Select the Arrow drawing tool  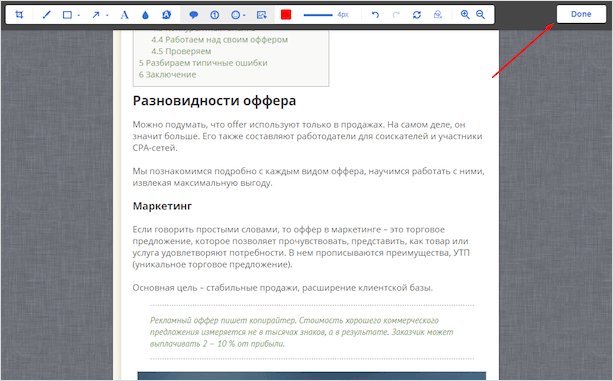pos(96,15)
